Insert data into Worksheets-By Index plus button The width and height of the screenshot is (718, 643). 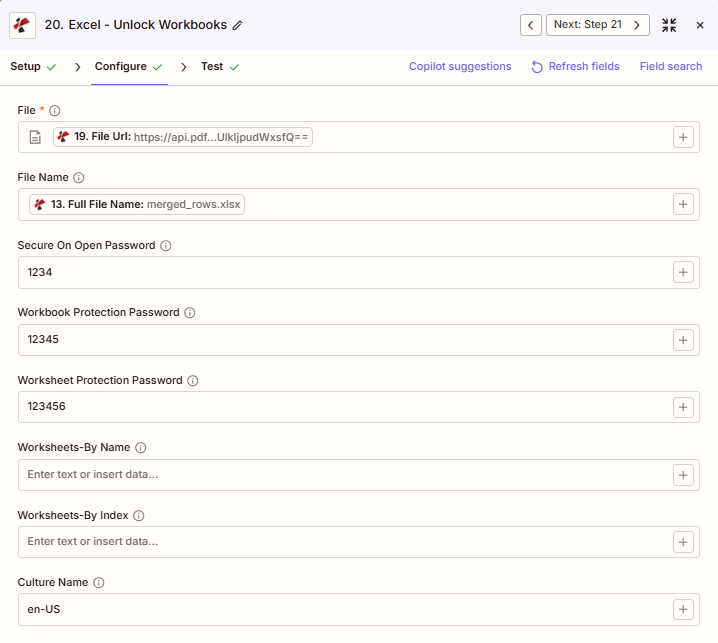(x=683, y=542)
